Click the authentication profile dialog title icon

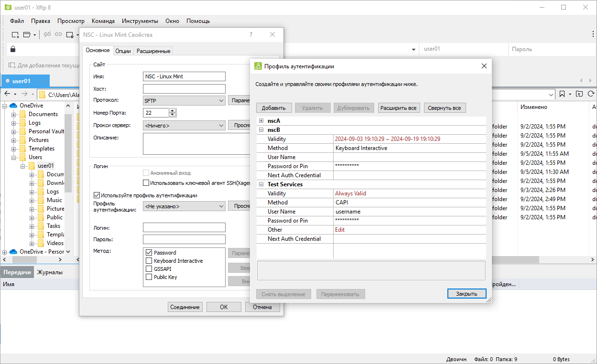pos(258,66)
